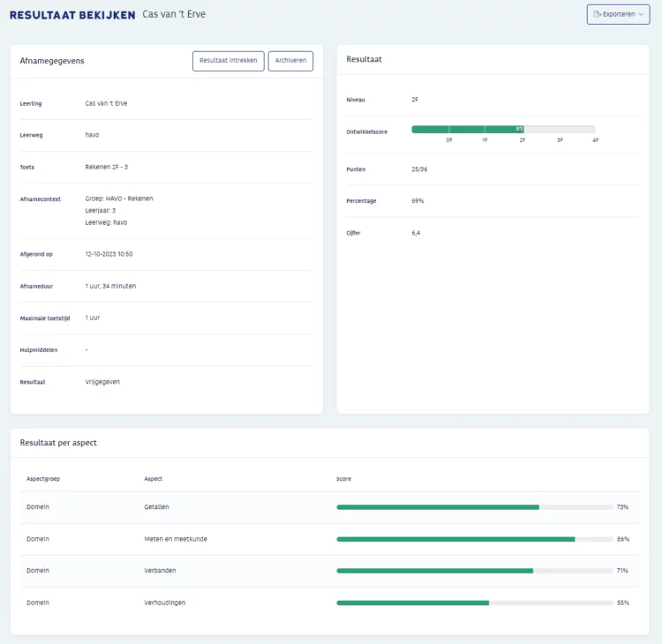Click the Aspect column header

point(154,479)
